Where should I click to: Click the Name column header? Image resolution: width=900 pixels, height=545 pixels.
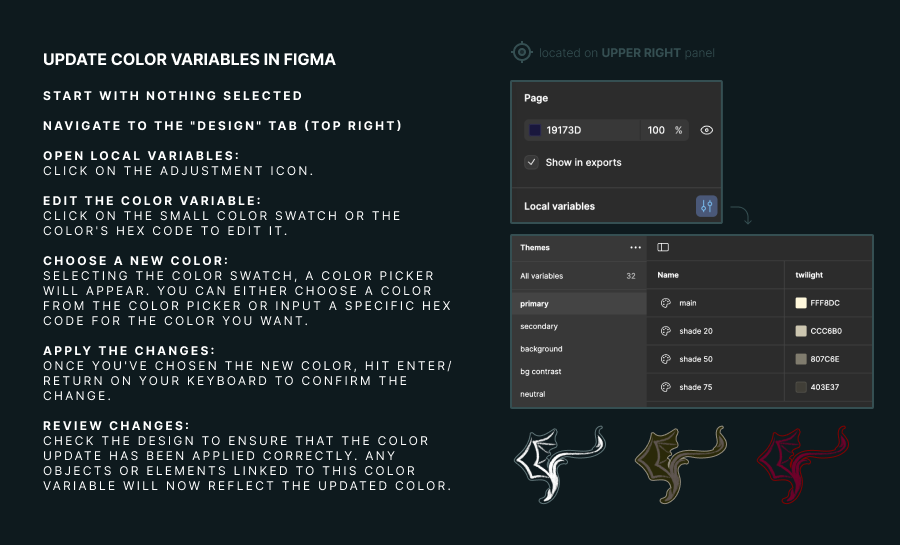[668, 275]
